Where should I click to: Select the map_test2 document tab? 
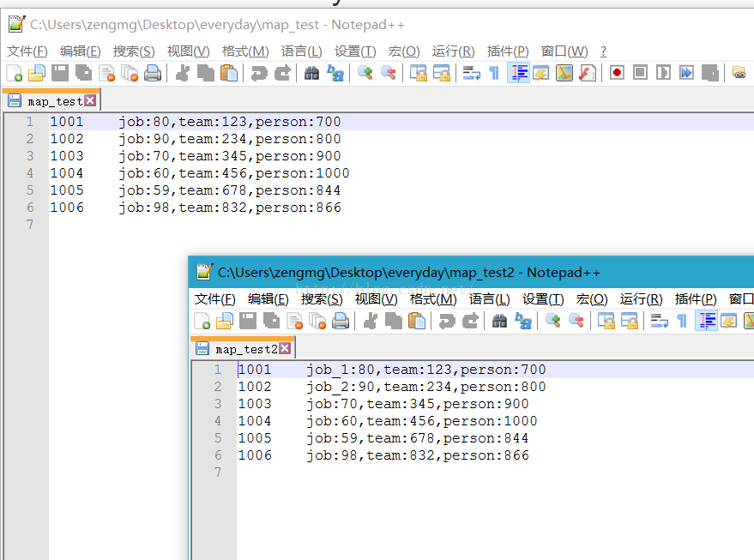[x=243, y=348]
